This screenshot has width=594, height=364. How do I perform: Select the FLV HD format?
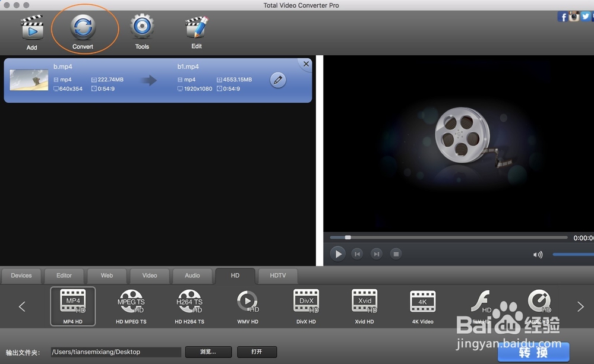pos(481,306)
